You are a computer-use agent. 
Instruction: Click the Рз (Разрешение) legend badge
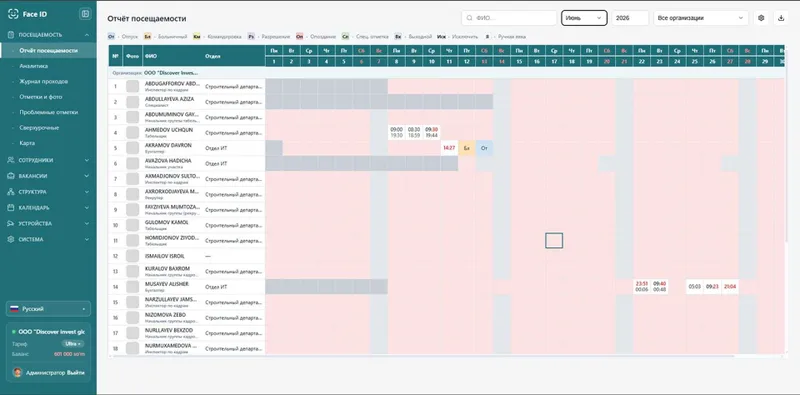(x=251, y=37)
